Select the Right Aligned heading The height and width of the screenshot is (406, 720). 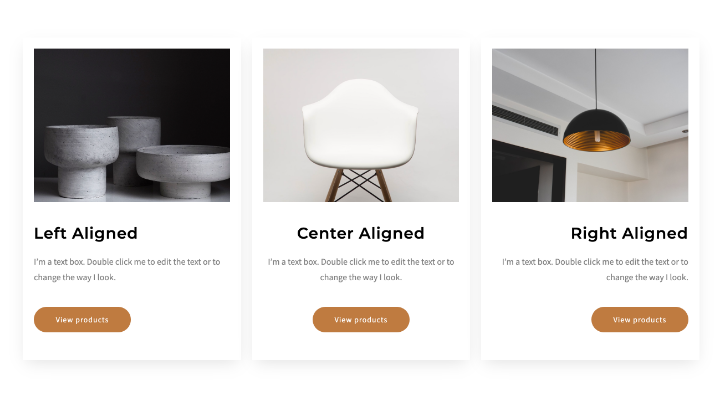[x=630, y=233]
